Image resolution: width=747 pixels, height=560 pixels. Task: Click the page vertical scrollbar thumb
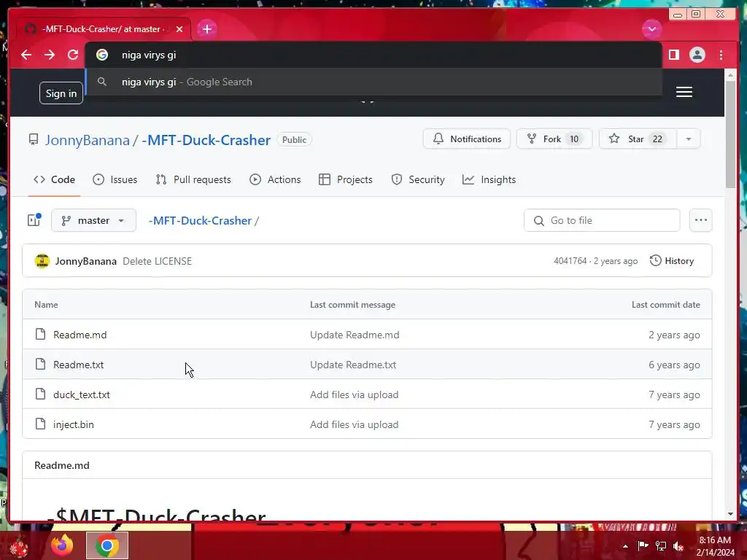[731, 134]
